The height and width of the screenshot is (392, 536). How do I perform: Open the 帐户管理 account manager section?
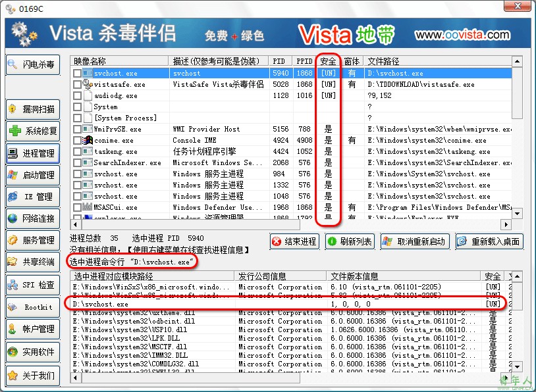tap(33, 329)
